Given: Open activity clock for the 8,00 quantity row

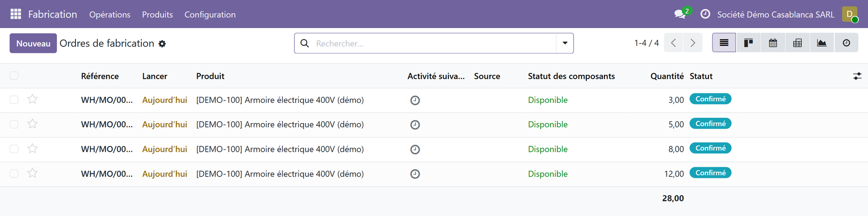Looking at the screenshot, I should tap(415, 149).
